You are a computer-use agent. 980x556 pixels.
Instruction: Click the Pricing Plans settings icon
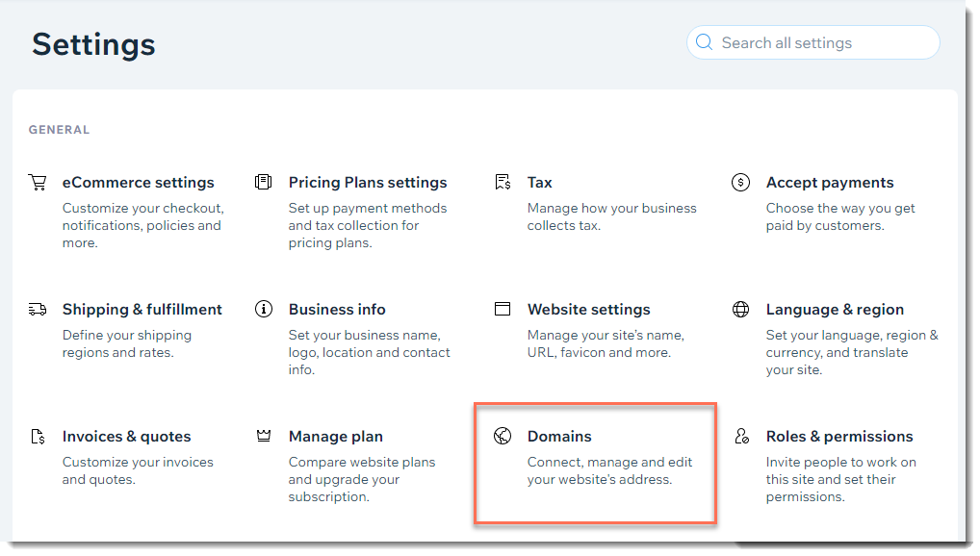pos(263,182)
